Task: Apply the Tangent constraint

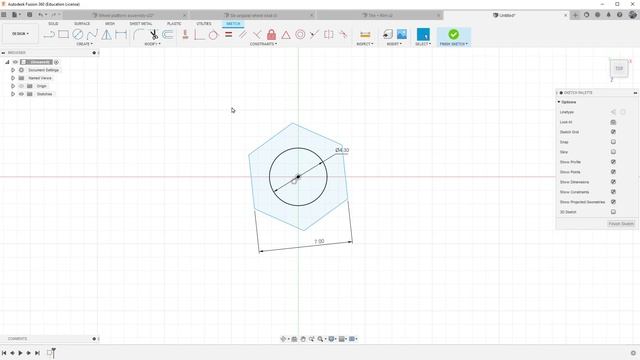Action: 213,34
